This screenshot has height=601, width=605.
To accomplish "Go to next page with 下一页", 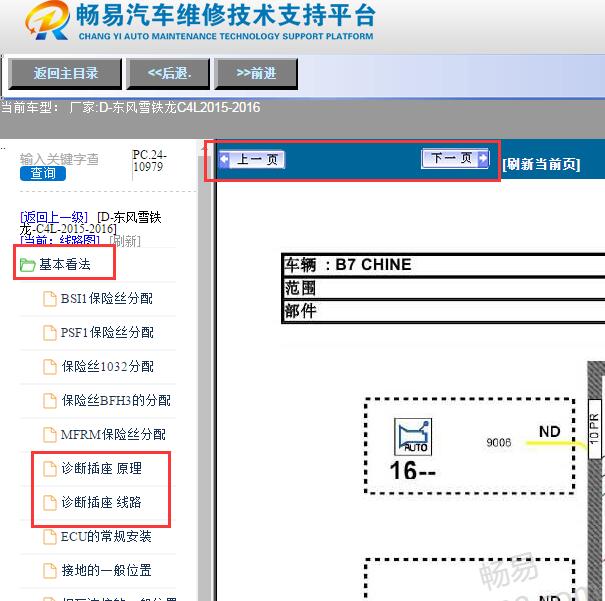I will 455,158.
